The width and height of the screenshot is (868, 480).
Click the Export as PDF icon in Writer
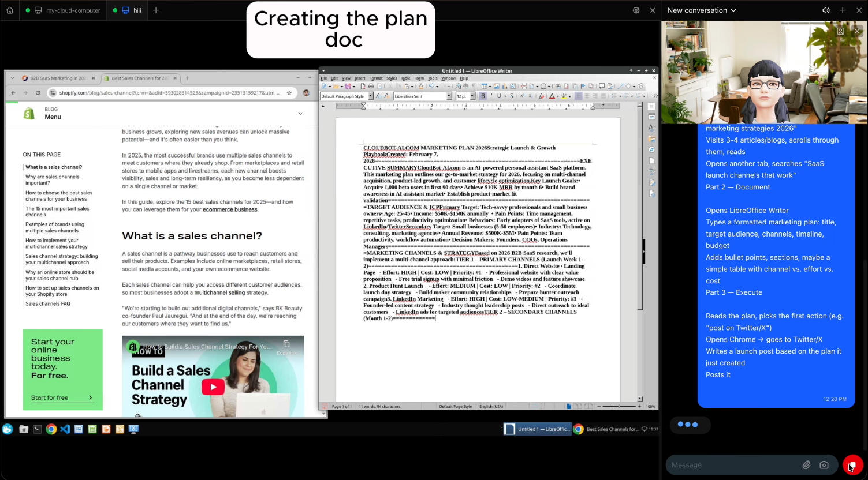pyautogui.click(x=363, y=86)
